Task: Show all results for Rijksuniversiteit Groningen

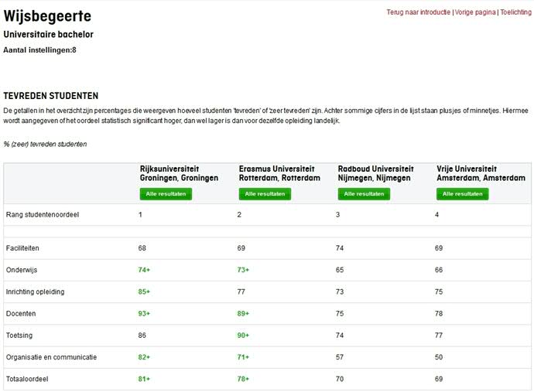Action: 166,194
